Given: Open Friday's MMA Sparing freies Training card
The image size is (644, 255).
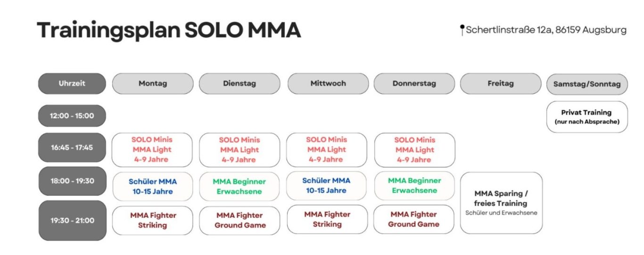Looking at the screenshot, I should pos(501,203).
